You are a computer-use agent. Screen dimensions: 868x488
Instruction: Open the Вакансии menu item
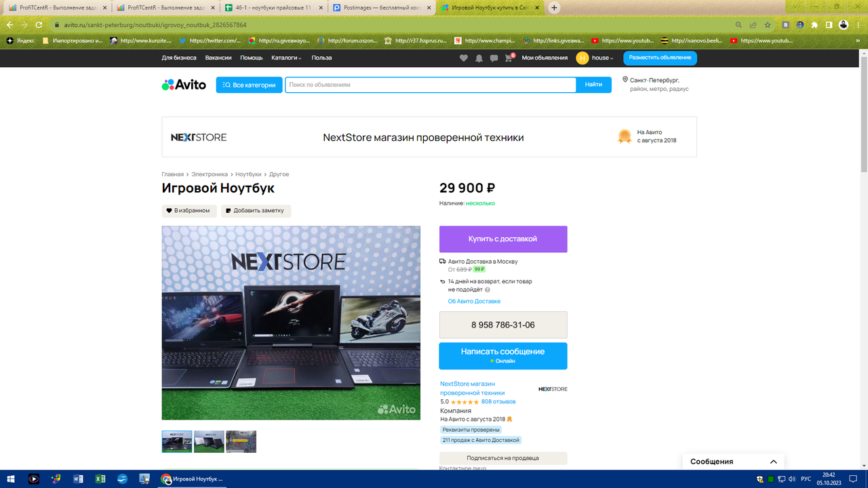point(218,58)
